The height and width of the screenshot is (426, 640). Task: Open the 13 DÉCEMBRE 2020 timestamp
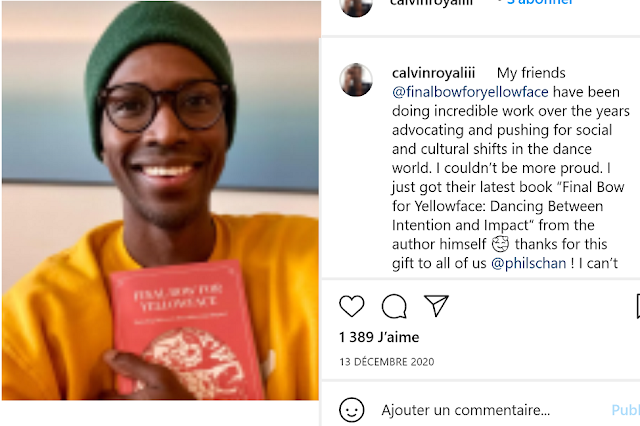click(x=387, y=362)
